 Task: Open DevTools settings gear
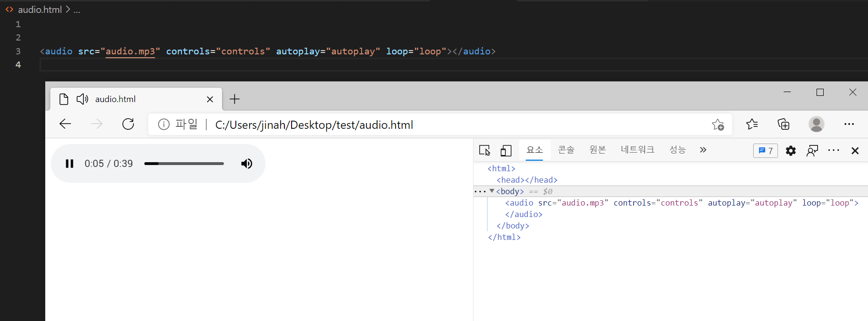pyautogui.click(x=791, y=151)
